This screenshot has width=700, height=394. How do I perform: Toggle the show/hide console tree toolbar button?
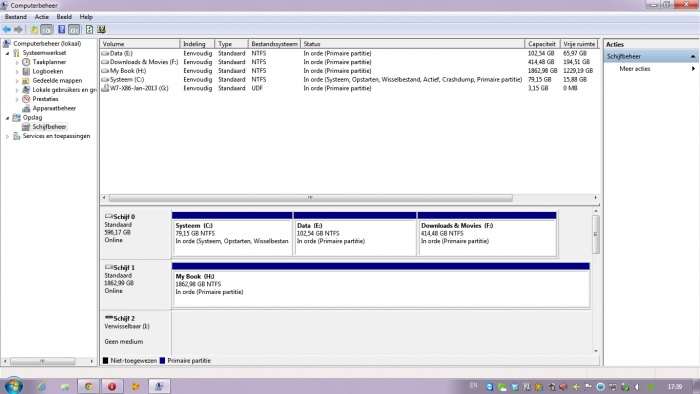point(46,29)
